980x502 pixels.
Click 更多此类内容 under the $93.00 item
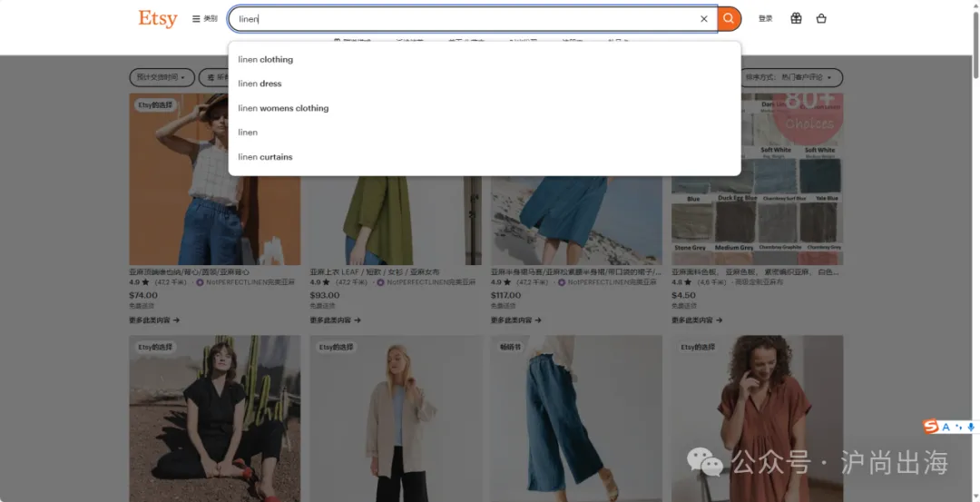pyautogui.click(x=335, y=320)
